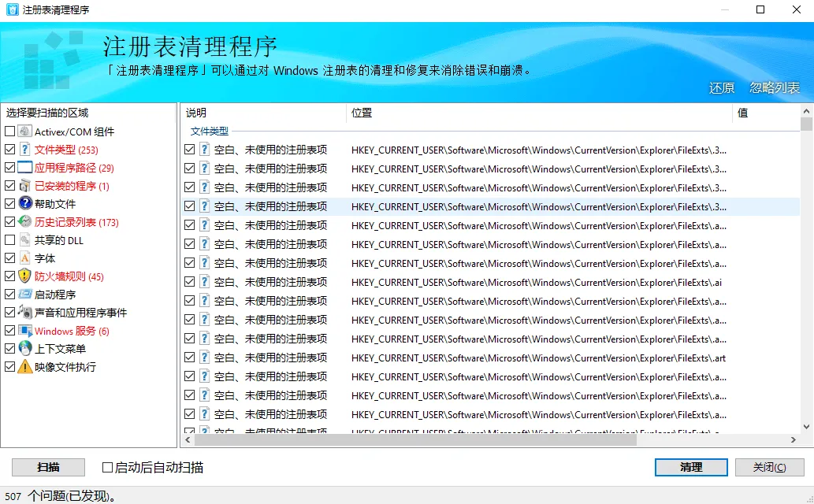Uncheck the 文件类型 (253) scan area
The width and height of the screenshot is (814, 504).
(10, 150)
